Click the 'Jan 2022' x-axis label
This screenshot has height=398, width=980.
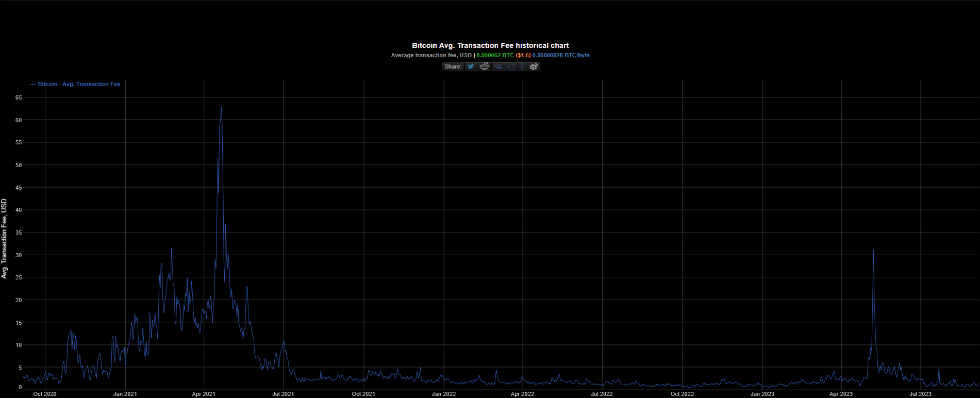443,394
